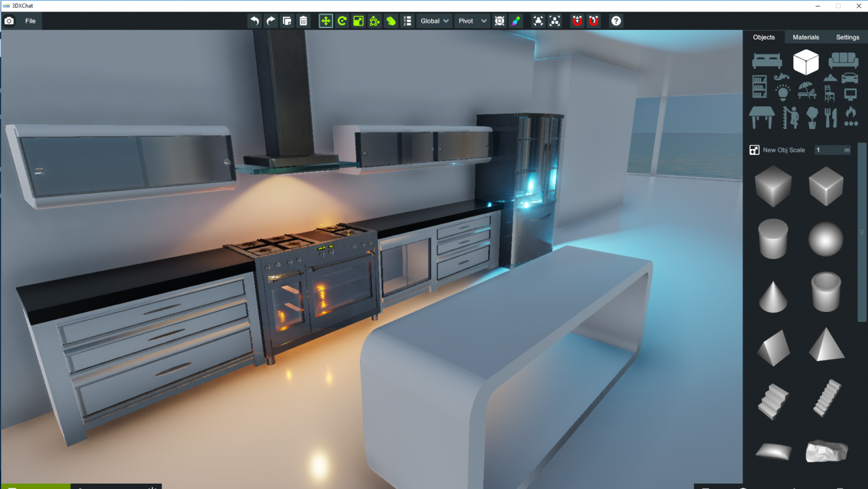Pick the cone primitive thumbnail
Image resolution: width=868 pixels, height=489 pixels.
click(773, 296)
